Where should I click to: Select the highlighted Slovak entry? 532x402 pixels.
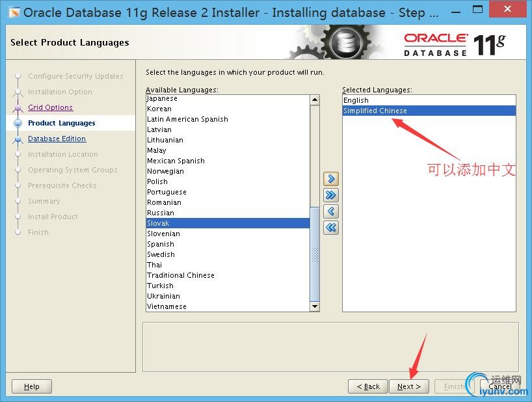tap(228, 223)
